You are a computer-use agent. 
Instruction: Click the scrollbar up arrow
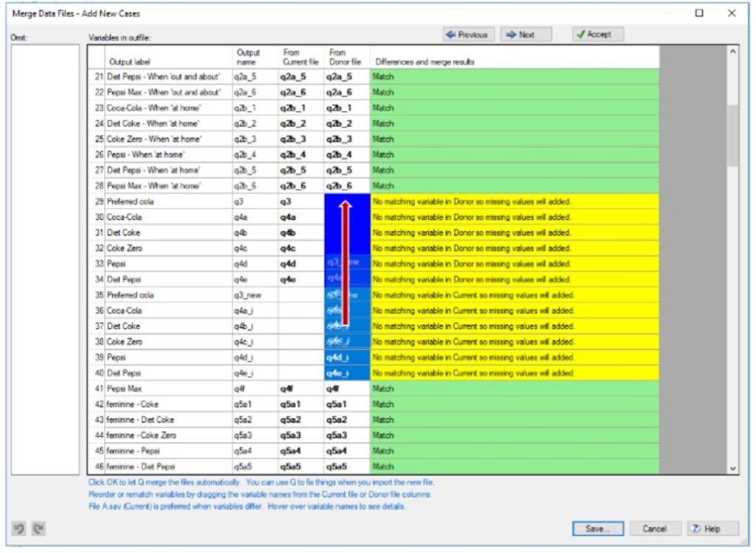732,52
